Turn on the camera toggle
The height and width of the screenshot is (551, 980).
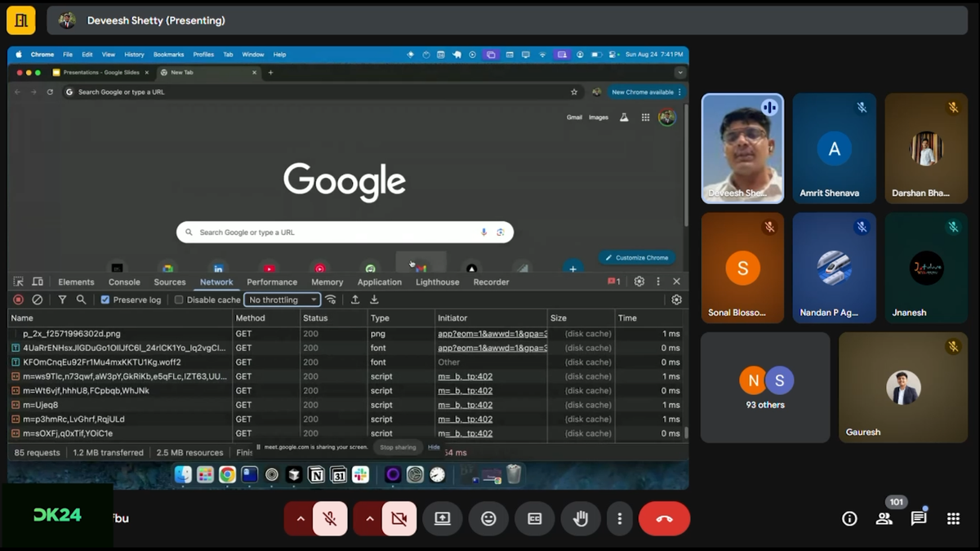[399, 518]
